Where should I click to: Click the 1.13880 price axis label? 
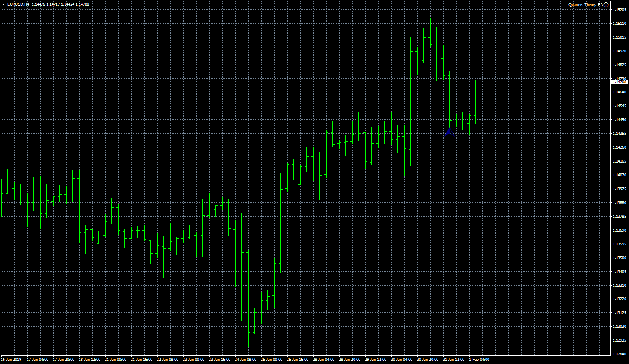[619, 203]
